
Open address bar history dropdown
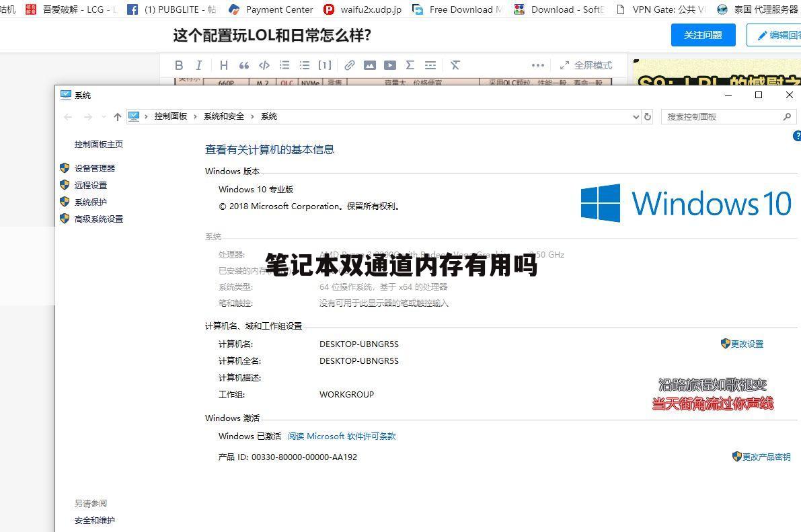pos(636,117)
